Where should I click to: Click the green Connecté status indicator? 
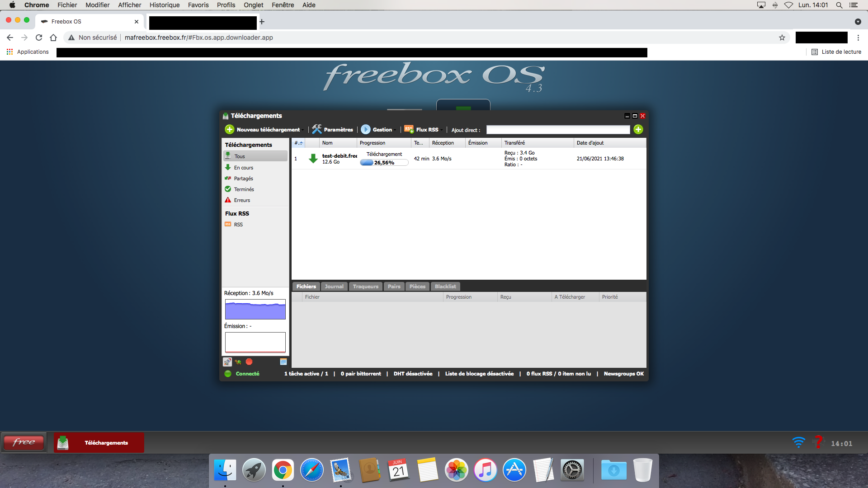228,374
